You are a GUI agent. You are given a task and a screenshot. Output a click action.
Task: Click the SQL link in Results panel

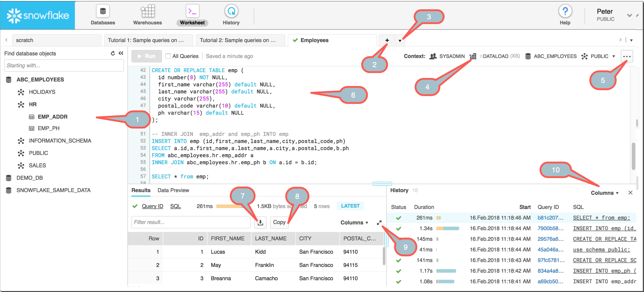pyautogui.click(x=176, y=206)
